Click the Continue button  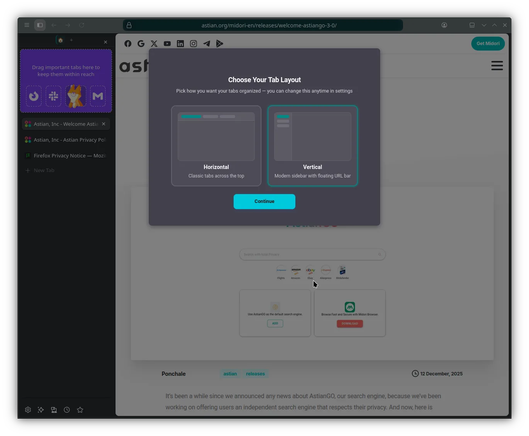click(x=264, y=201)
